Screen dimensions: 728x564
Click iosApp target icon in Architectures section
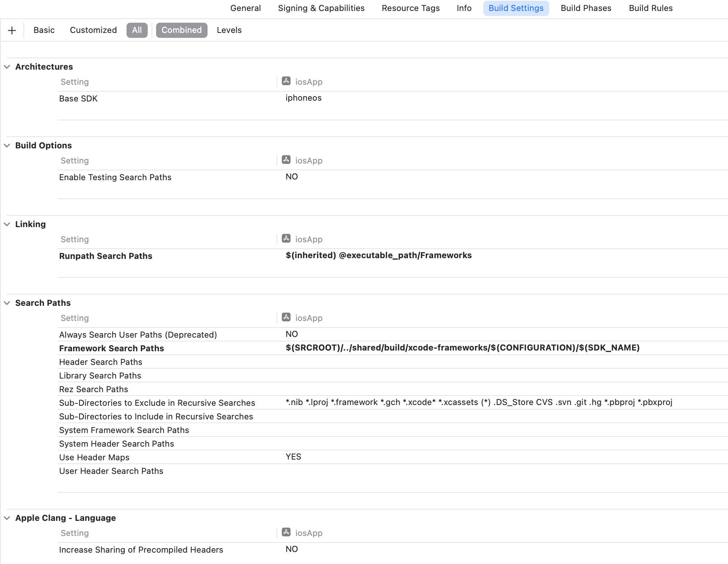286,81
